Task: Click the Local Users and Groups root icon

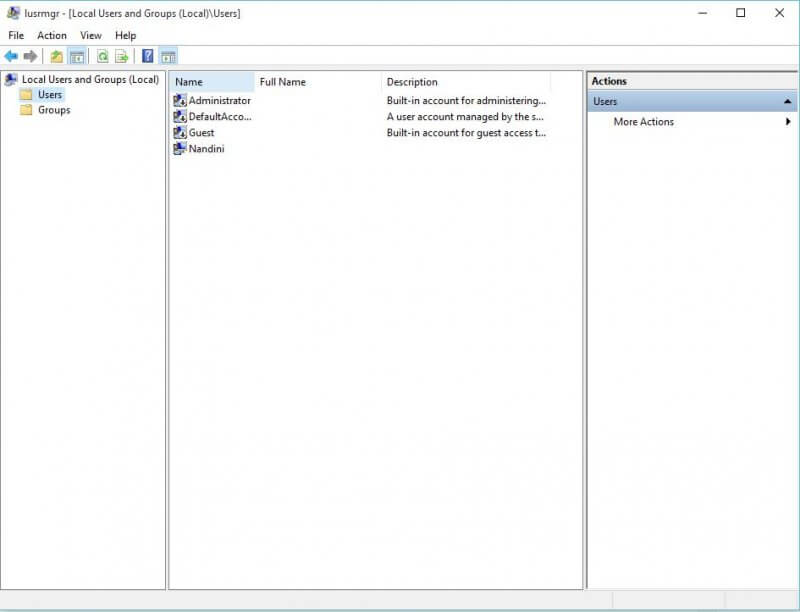Action: click(11, 80)
